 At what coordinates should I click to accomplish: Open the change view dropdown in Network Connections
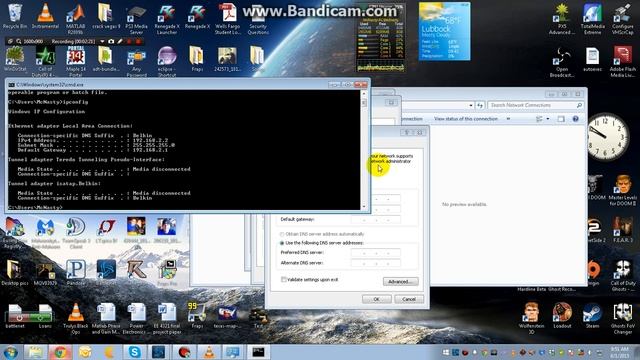[x=548, y=119]
